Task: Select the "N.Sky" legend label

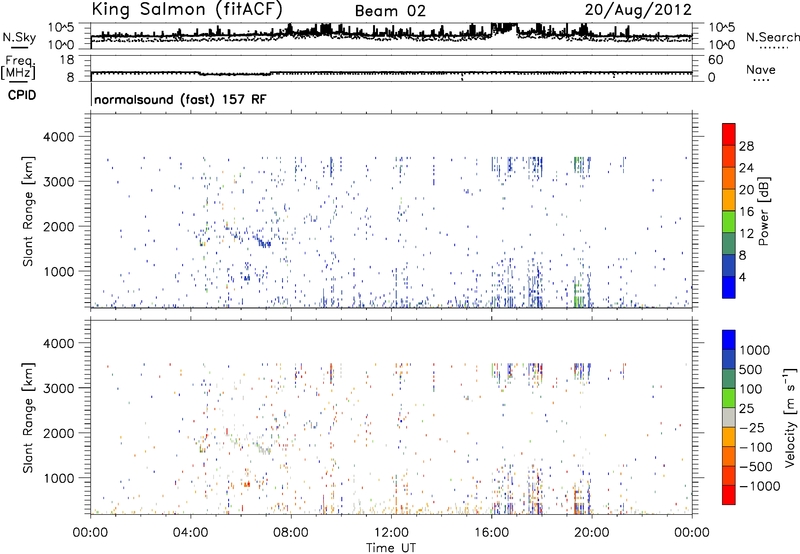Action: pyautogui.click(x=19, y=37)
